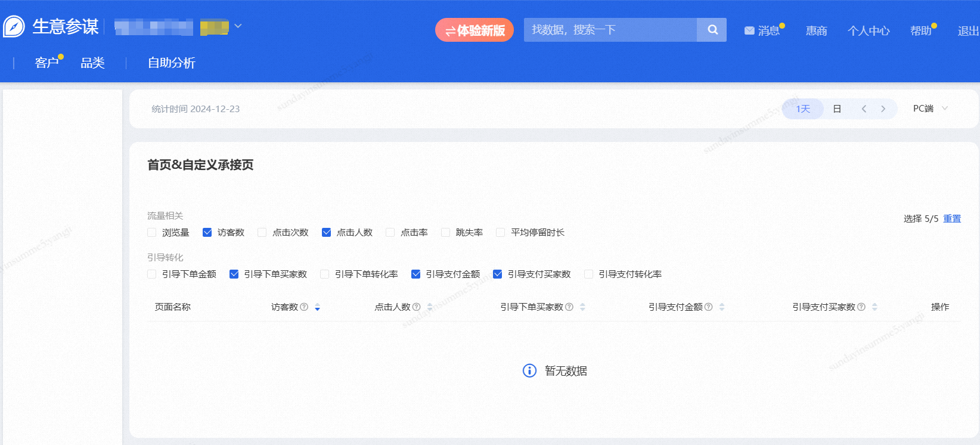The height and width of the screenshot is (445, 980).
Task: Enable the 引导下单金额 checkbox
Action: tap(151, 274)
